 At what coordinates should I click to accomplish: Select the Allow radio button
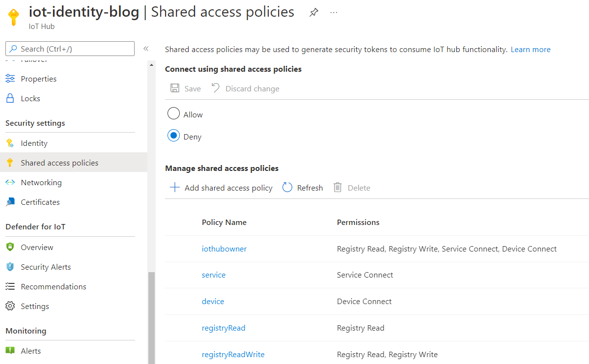pyautogui.click(x=173, y=113)
